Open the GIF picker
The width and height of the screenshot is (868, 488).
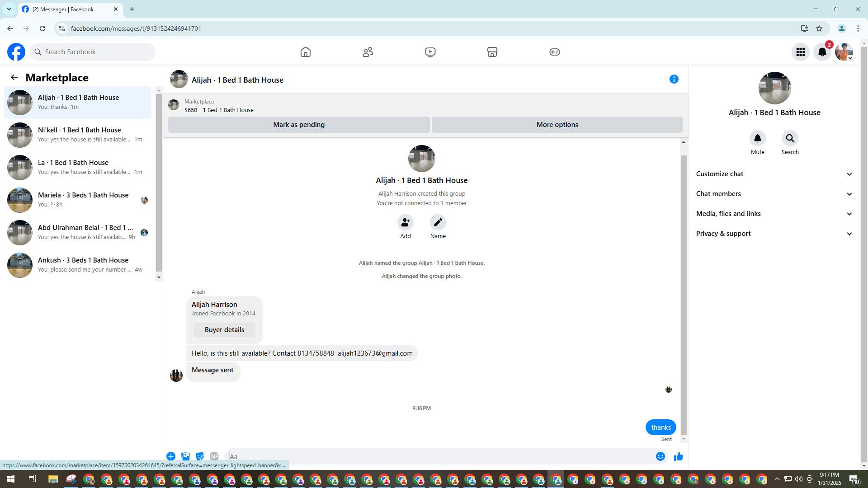(214, 456)
